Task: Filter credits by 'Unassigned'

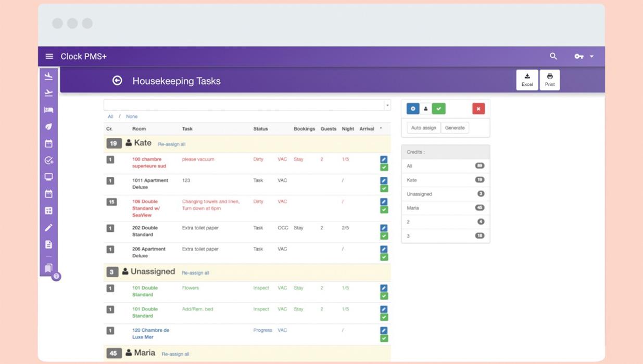Action: point(446,194)
